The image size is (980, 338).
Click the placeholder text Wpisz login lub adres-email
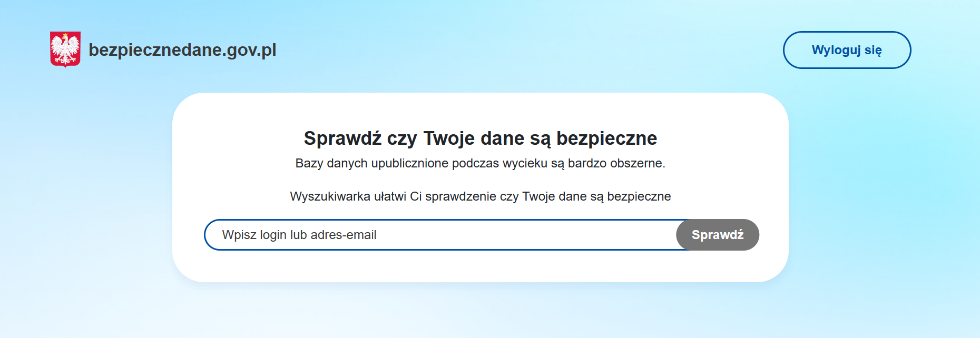pyautogui.click(x=299, y=235)
